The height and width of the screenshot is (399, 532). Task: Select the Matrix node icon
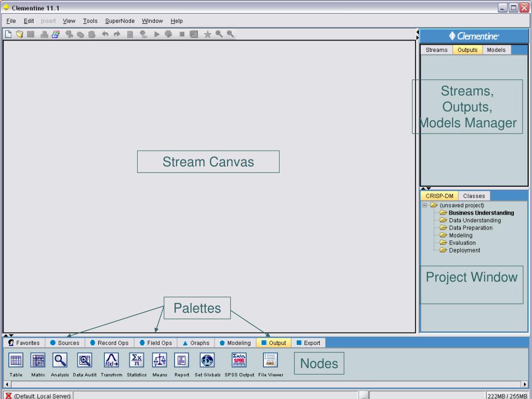(38, 360)
